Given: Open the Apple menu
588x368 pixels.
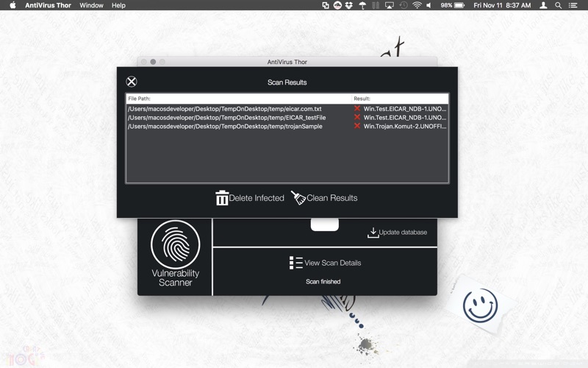Looking at the screenshot, I should pyautogui.click(x=12, y=5).
